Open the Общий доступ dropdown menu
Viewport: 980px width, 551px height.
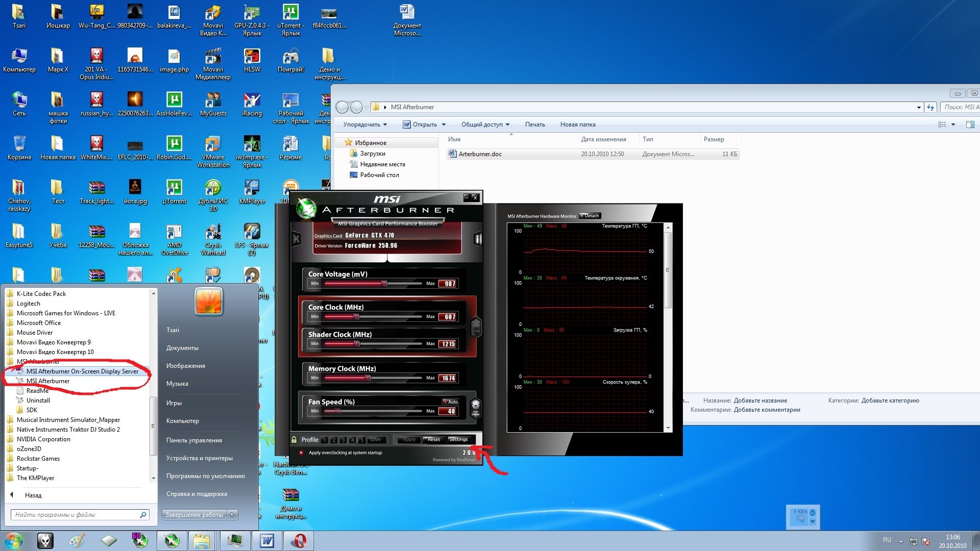tap(485, 124)
